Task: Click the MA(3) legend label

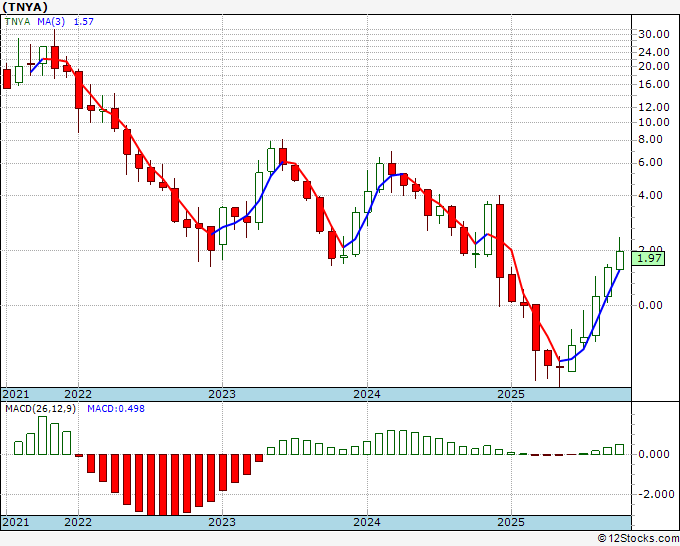Action: click(51, 22)
